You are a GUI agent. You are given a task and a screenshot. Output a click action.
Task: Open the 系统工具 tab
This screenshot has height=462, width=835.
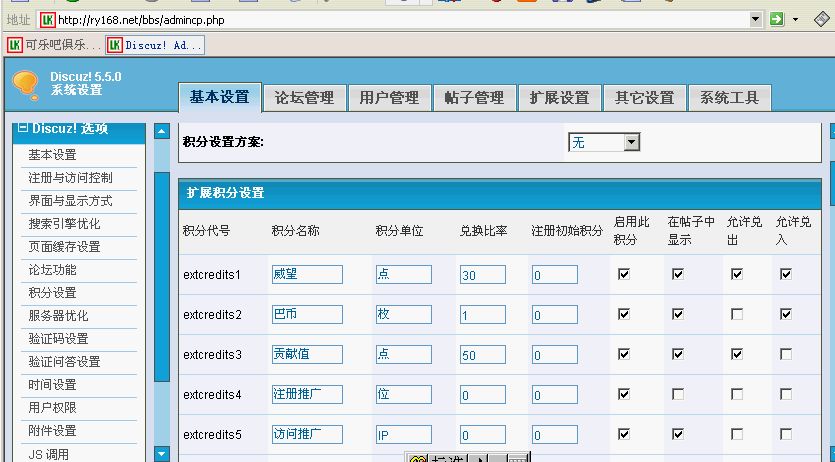tap(730, 98)
